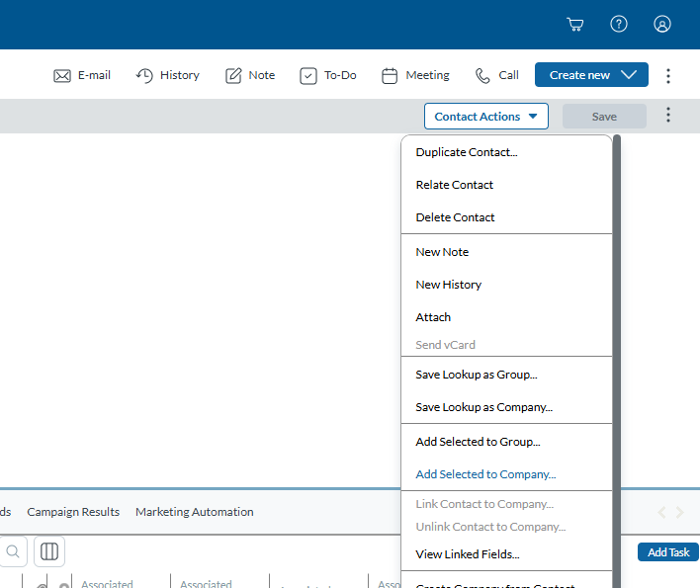Click the tab scroll right arrow

(679, 512)
